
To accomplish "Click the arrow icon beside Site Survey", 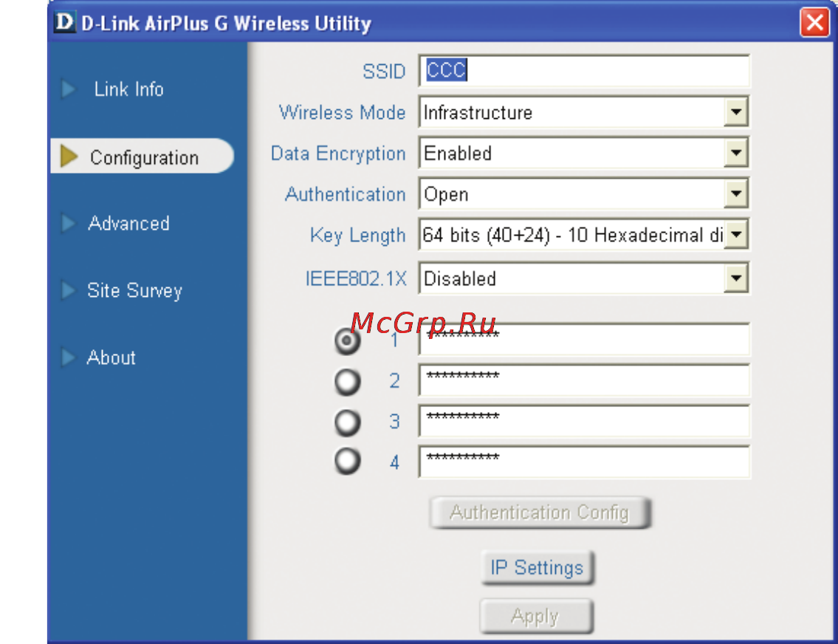I will click(68, 290).
